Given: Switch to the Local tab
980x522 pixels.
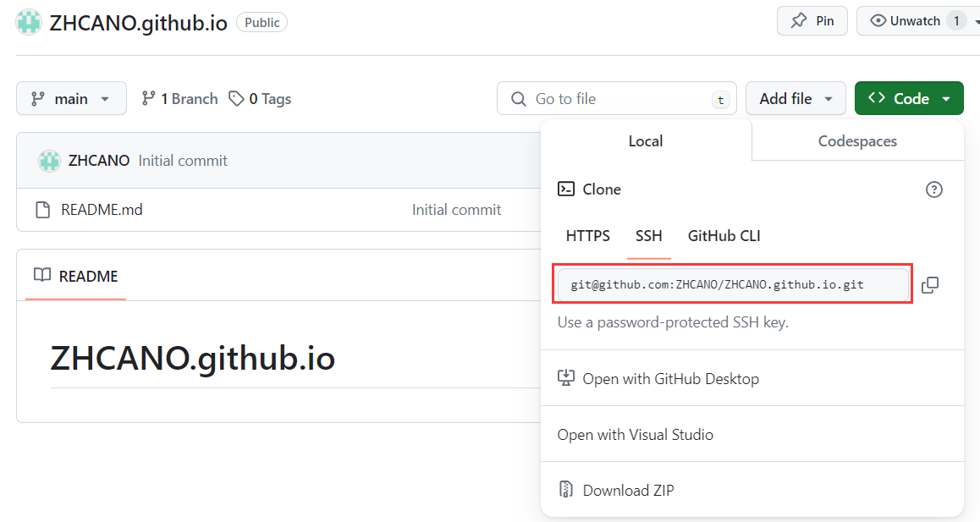Looking at the screenshot, I should [646, 140].
